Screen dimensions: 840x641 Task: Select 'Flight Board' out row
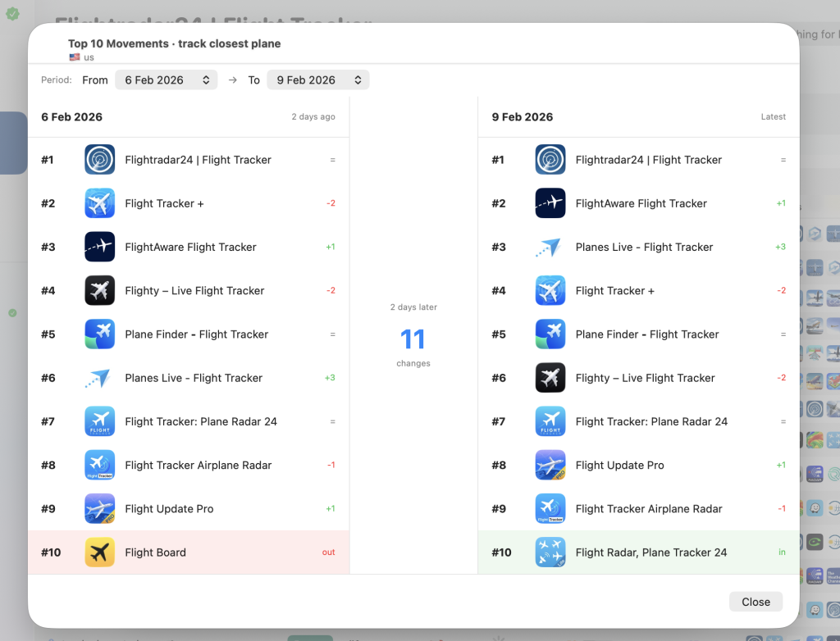tap(189, 552)
